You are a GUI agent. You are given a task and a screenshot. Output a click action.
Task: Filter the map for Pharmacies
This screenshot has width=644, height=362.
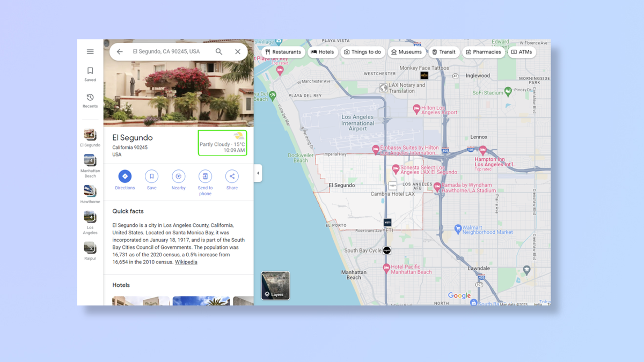[483, 51]
